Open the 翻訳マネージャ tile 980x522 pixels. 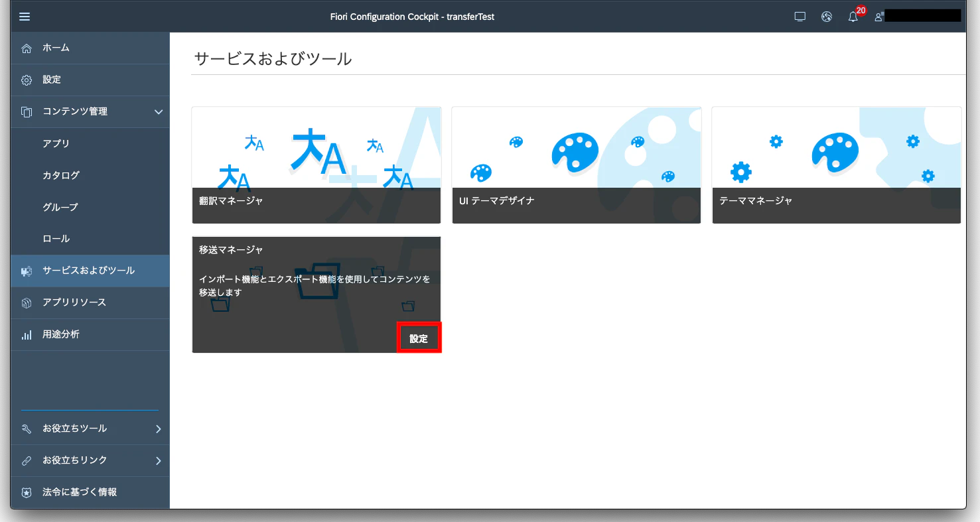316,165
